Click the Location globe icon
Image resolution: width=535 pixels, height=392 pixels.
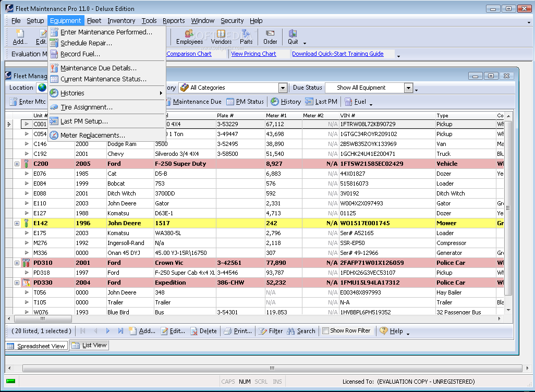click(42, 88)
